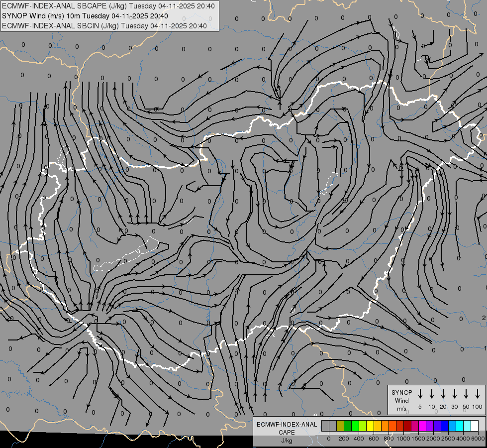Viewport: 487px width, 448px height.
Task: Click the 'ECMWF-INDEX-ANAL SBCAPE (J/kg)' title line
Action: [108, 6]
